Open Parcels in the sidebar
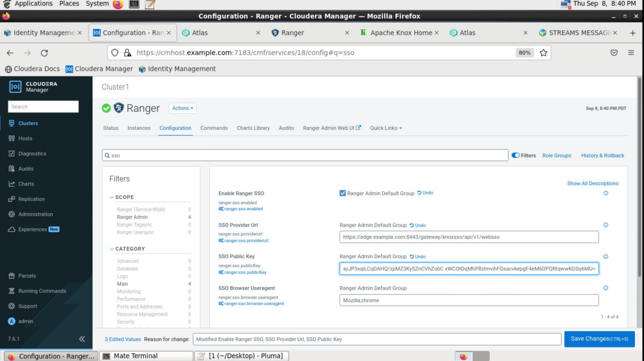Viewport: 644px width, 361px height. point(22,276)
